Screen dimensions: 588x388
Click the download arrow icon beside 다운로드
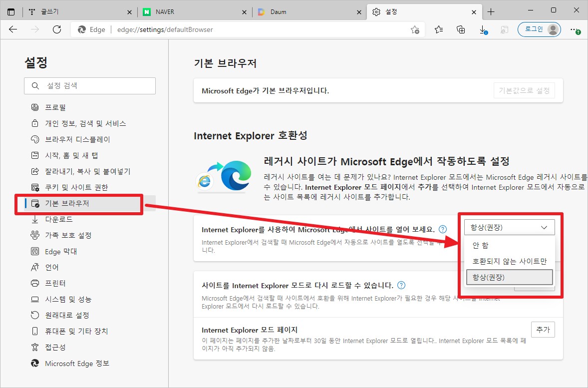coord(35,219)
